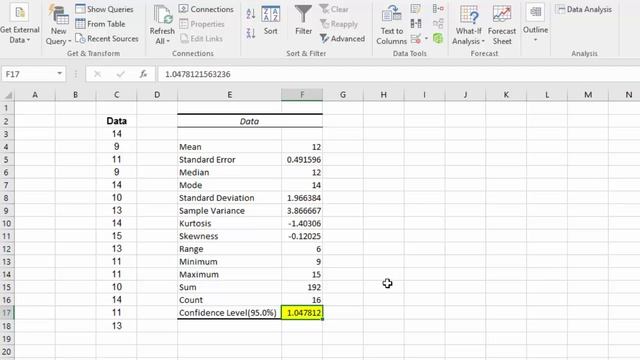Reapply the filter

click(339, 24)
